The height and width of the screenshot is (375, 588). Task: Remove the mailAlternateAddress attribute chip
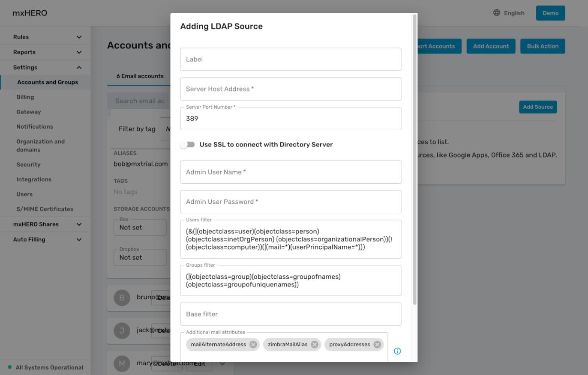[x=253, y=345]
